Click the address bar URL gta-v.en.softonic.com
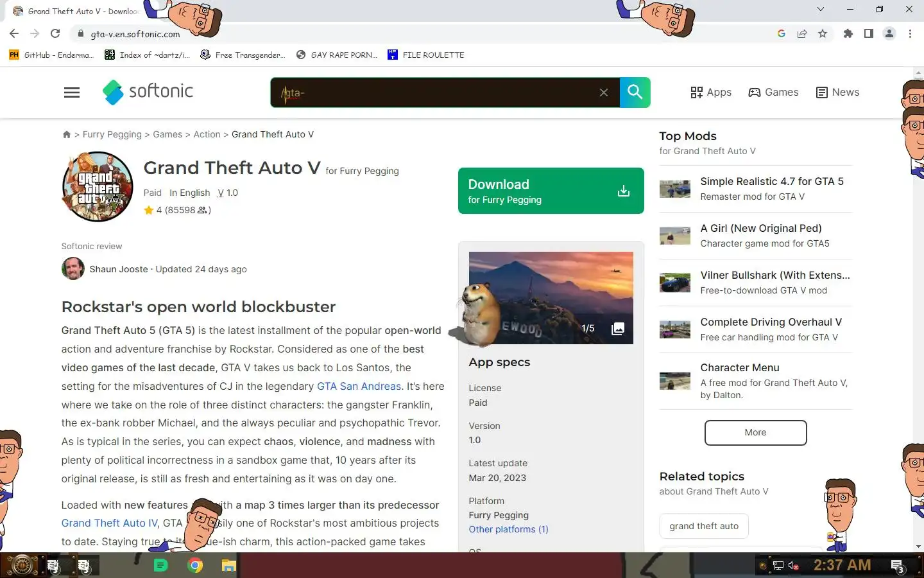924x578 pixels. coord(135,34)
